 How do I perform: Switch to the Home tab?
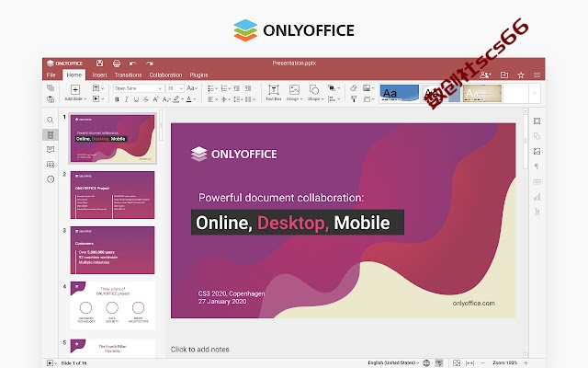click(74, 75)
